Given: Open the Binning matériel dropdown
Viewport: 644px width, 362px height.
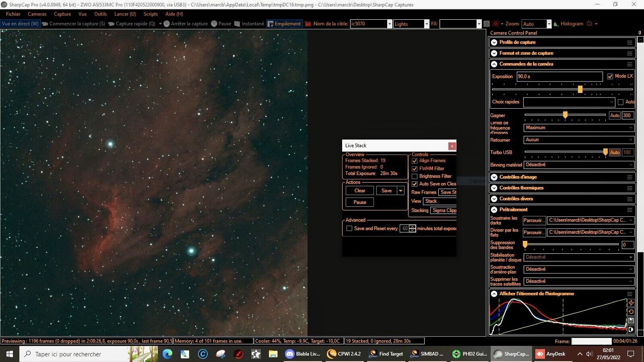Looking at the screenshot, I should pyautogui.click(x=579, y=164).
